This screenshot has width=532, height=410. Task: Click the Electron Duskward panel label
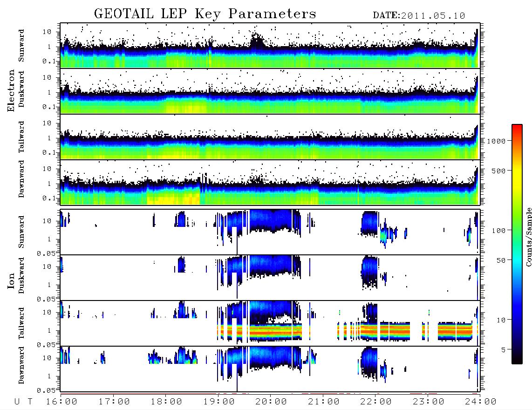pos(21,89)
